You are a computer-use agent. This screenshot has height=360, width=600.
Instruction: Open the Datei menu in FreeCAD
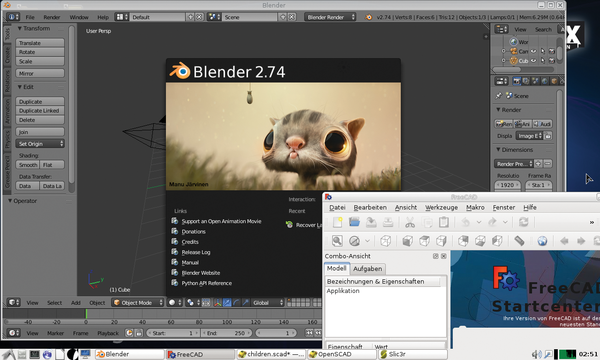(337, 207)
